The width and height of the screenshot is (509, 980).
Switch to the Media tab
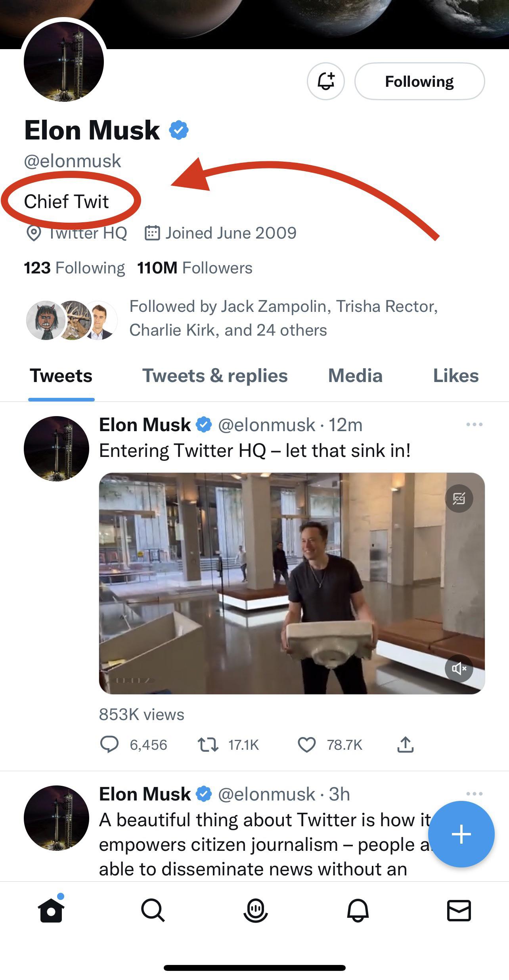(355, 376)
